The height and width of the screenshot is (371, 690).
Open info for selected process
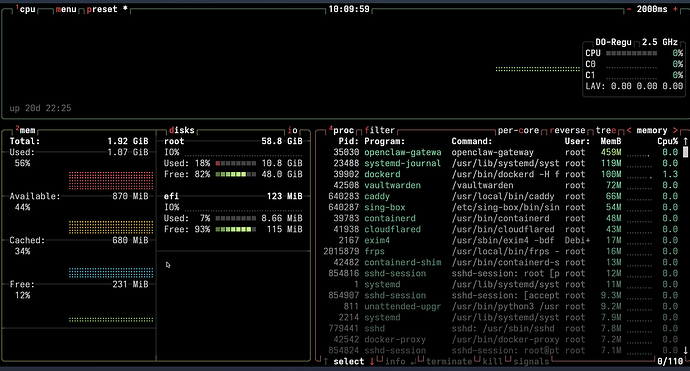395,362
